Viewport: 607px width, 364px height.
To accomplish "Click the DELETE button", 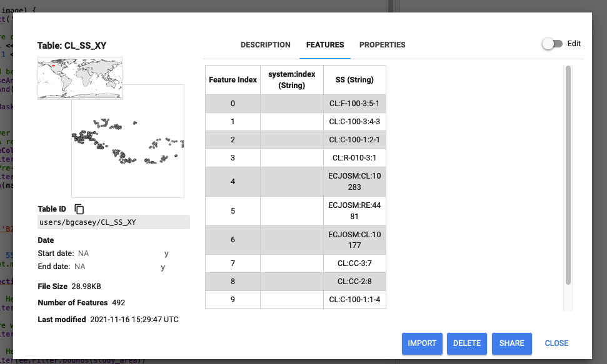I will (467, 343).
